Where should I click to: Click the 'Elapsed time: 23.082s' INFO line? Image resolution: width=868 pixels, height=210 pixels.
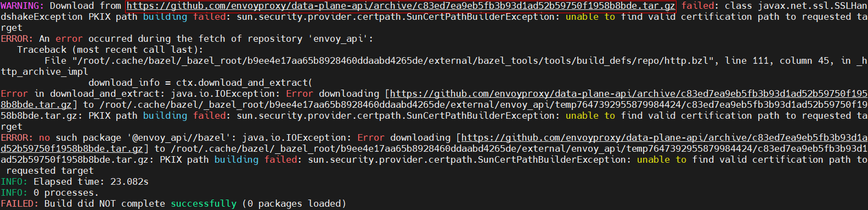coord(75,182)
